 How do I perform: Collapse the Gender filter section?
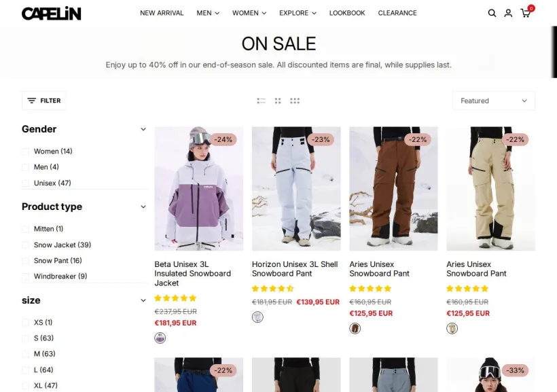[x=143, y=129]
